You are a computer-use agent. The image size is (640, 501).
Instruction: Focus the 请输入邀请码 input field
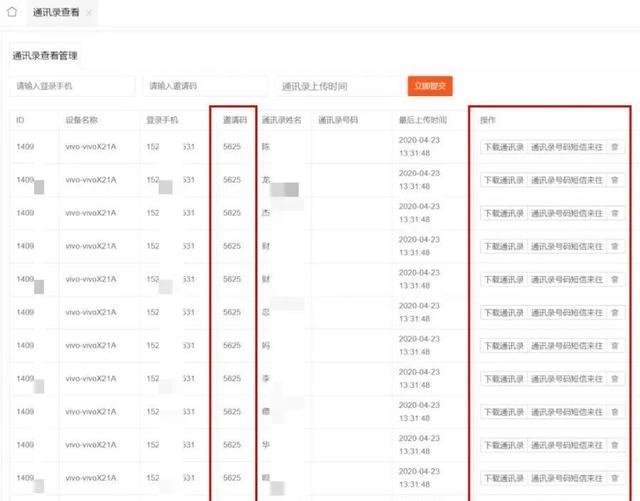coord(205,86)
